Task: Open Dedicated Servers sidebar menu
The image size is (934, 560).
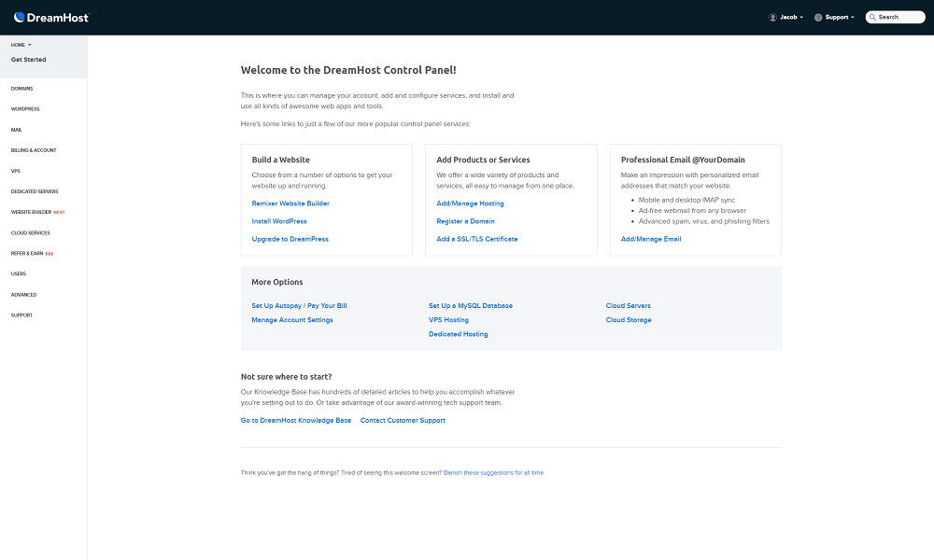Action: (35, 191)
